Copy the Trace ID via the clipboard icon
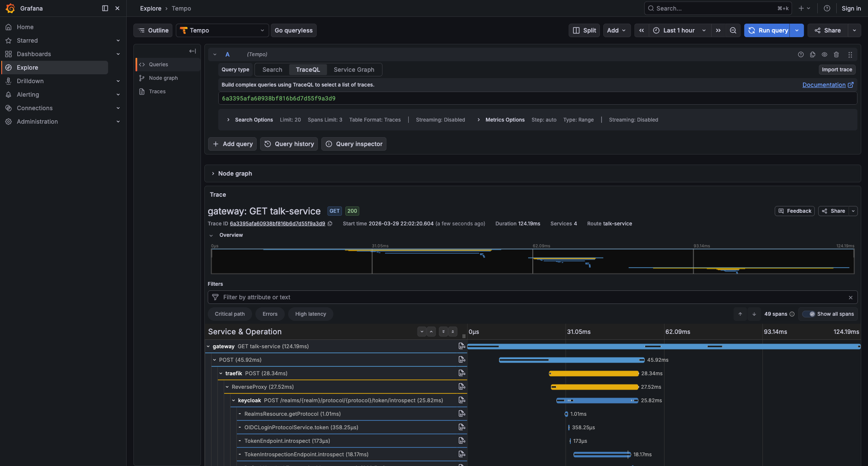 [x=330, y=224]
